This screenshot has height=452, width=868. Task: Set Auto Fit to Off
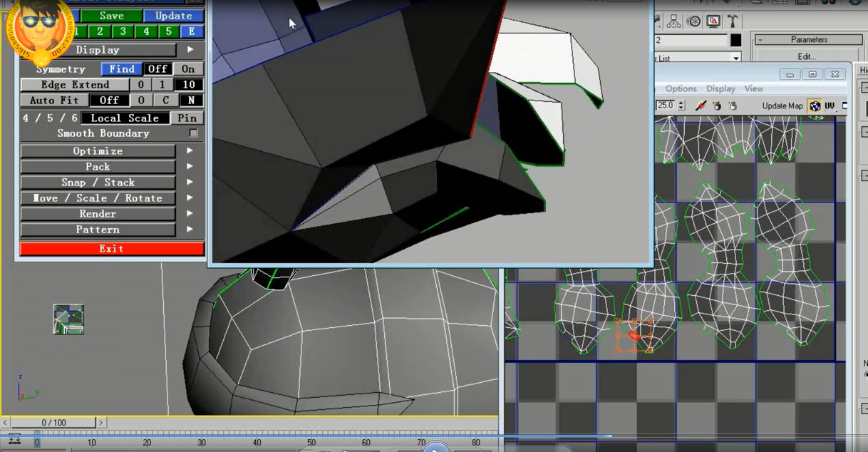coord(109,101)
